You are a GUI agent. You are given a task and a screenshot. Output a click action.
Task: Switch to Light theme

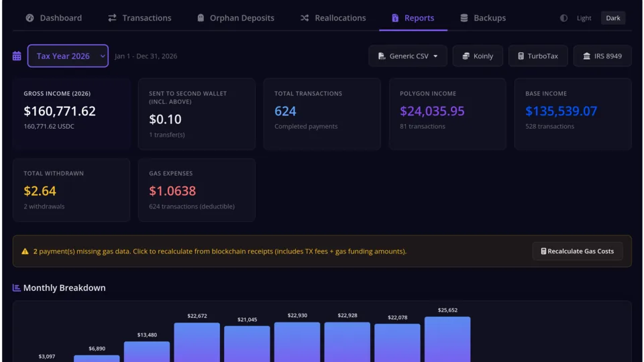(x=584, y=18)
